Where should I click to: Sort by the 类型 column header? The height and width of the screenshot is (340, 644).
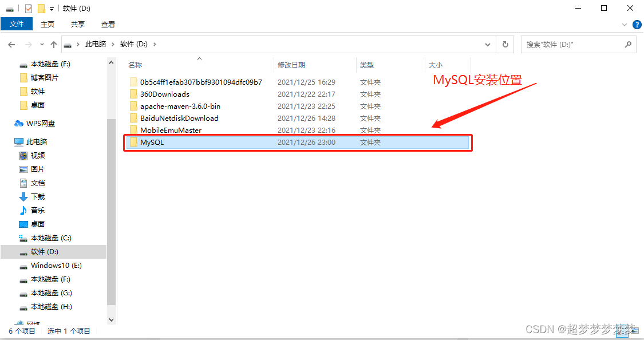367,65
